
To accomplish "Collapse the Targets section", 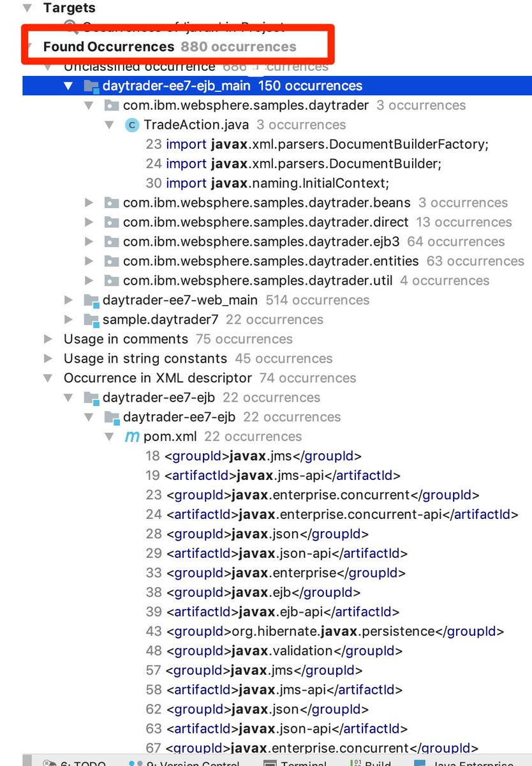I will click(27, 8).
